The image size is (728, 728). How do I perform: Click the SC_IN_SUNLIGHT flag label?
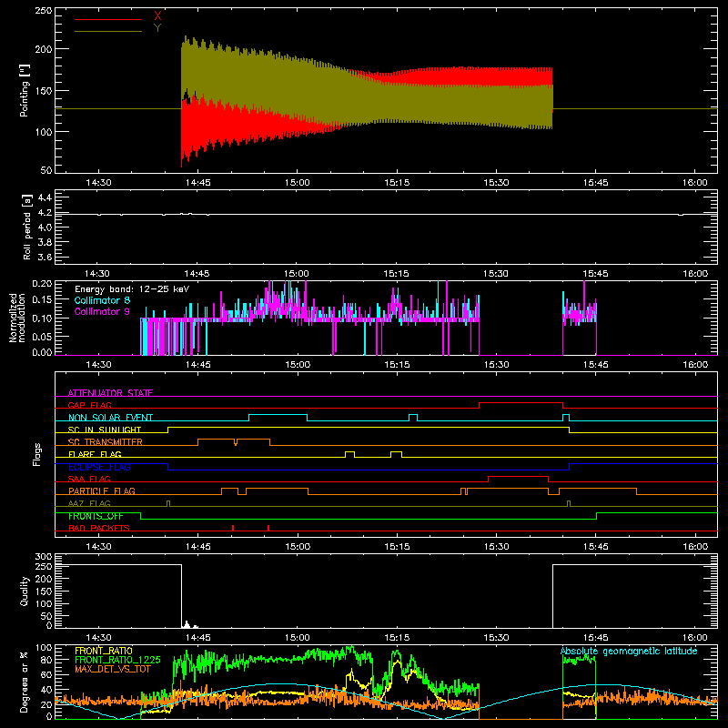pos(105,430)
